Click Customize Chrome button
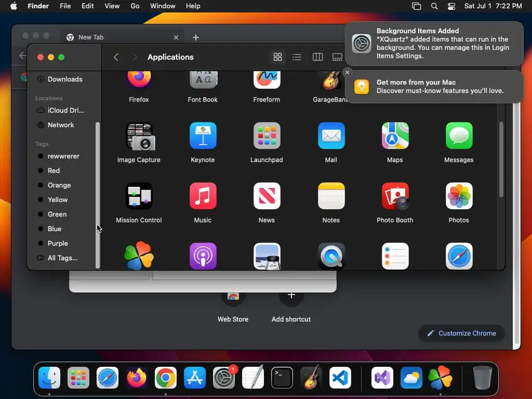 pyautogui.click(x=461, y=333)
